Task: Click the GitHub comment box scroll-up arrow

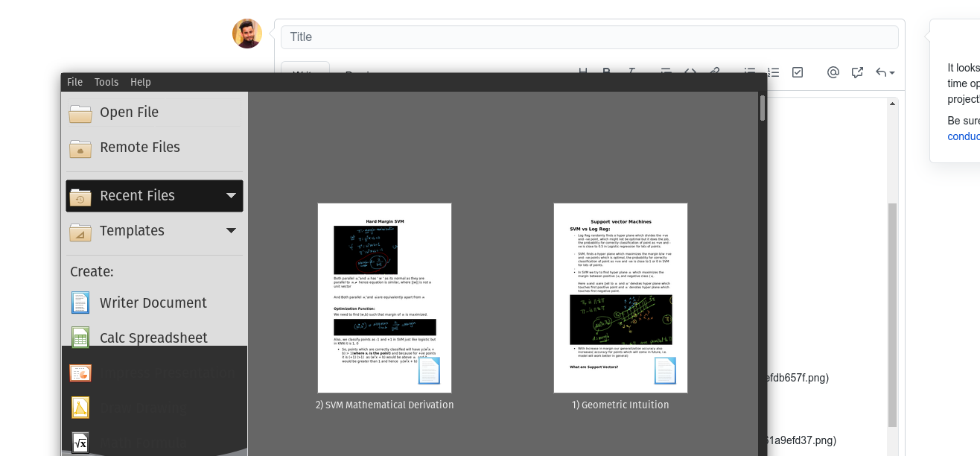Action: coord(892,104)
